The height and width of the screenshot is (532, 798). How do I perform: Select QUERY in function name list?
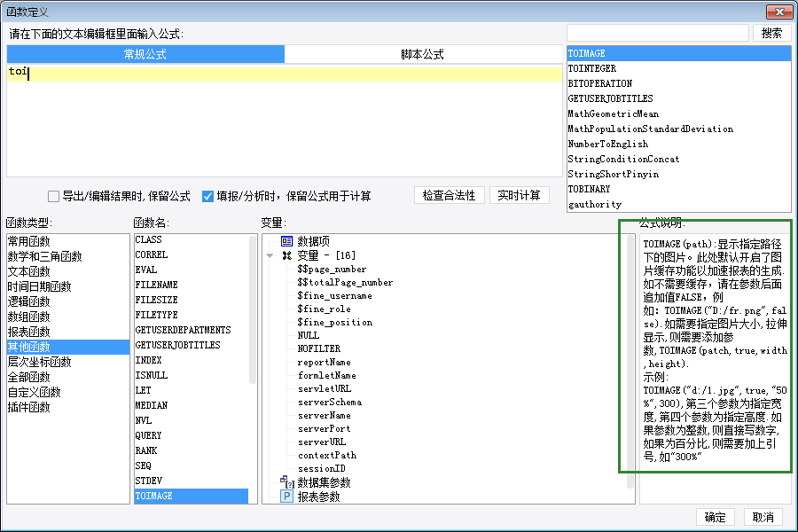(x=192, y=435)
